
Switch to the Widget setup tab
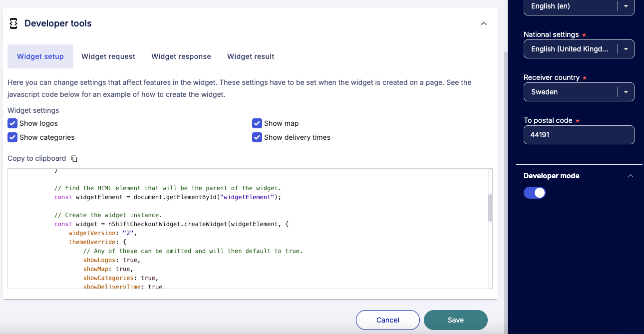coord(40,56)
